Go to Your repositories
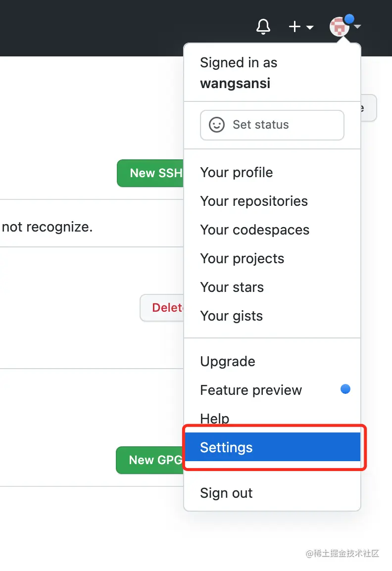The height and width of the screenshot is (571, 392). tap(254, 201)
